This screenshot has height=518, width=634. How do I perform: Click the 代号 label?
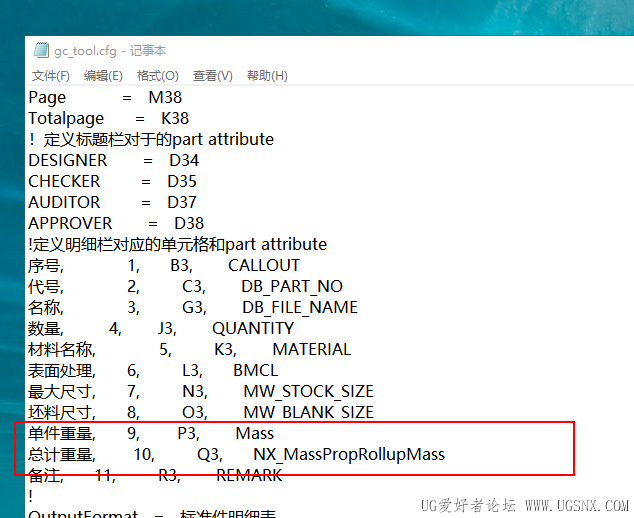(x=44, y=287)
